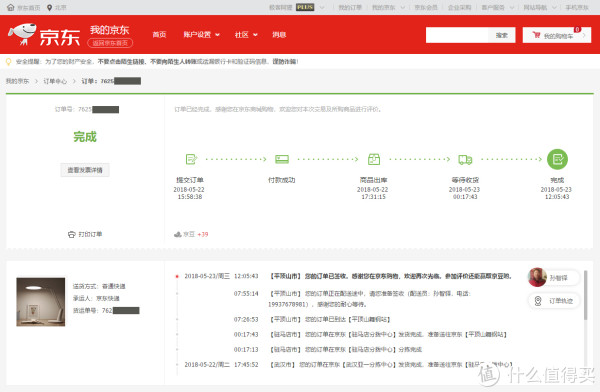Open 首页 in the red nav bar
Viewport: 600px width, 392px height.
point(159,34)
